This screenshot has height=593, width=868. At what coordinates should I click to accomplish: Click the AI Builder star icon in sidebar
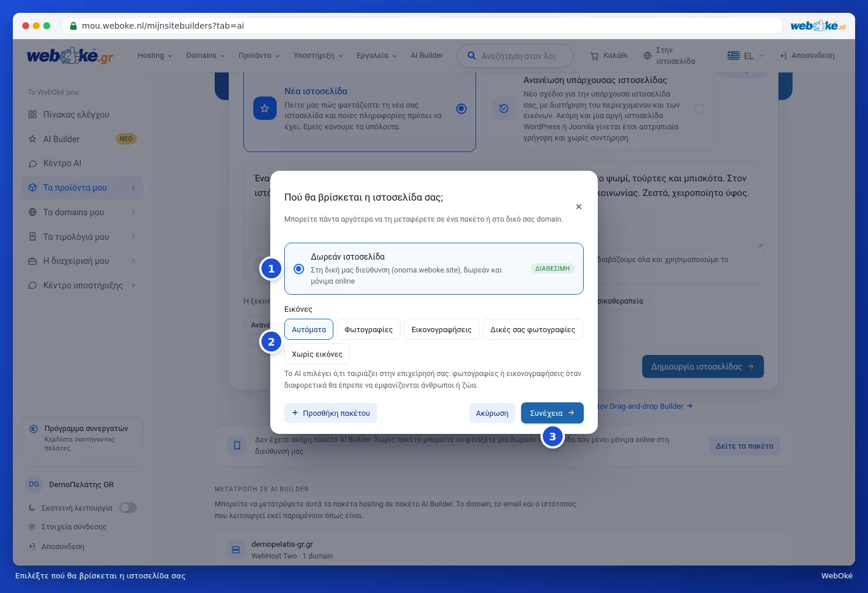click(x=33, y=139)
